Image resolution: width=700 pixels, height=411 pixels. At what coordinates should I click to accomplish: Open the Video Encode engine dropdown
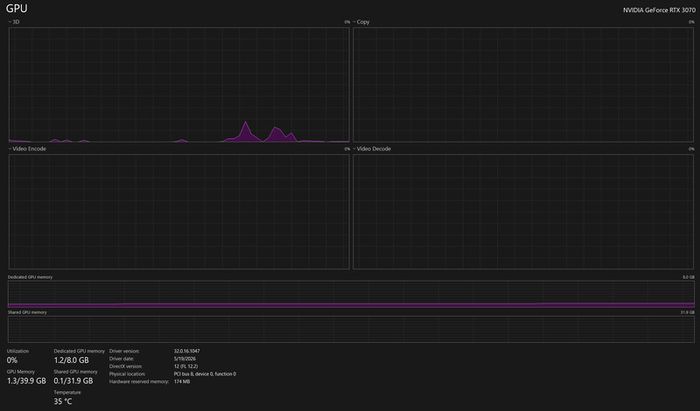[x=27, y=149]
